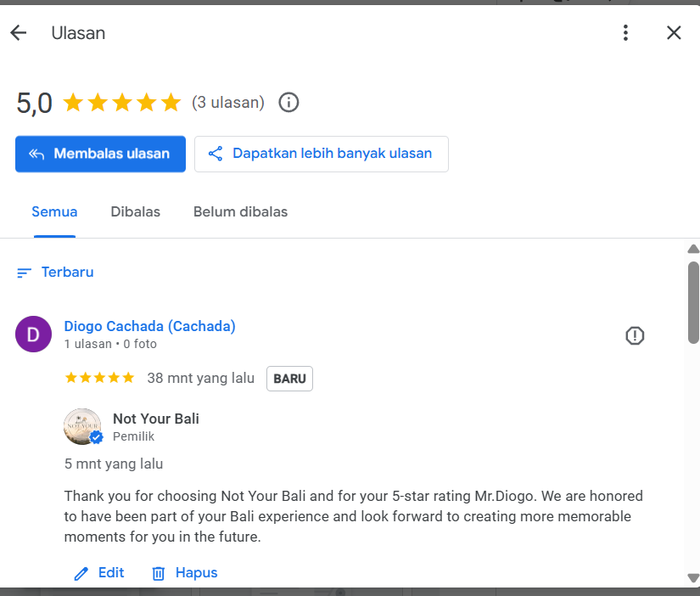Screen dimensions: 700x596
Task: Click the 5,0 overall rating stars
Action: pos(122,103)
